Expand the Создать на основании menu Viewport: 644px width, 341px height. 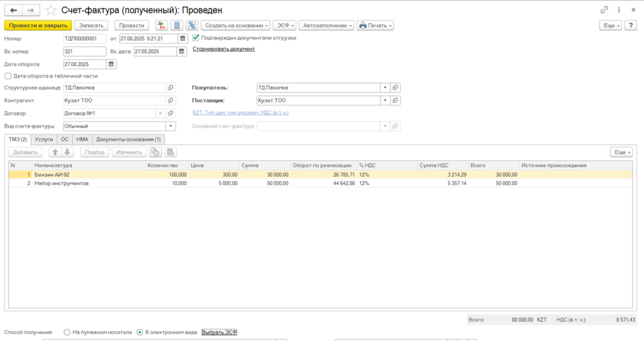point(236,25)
